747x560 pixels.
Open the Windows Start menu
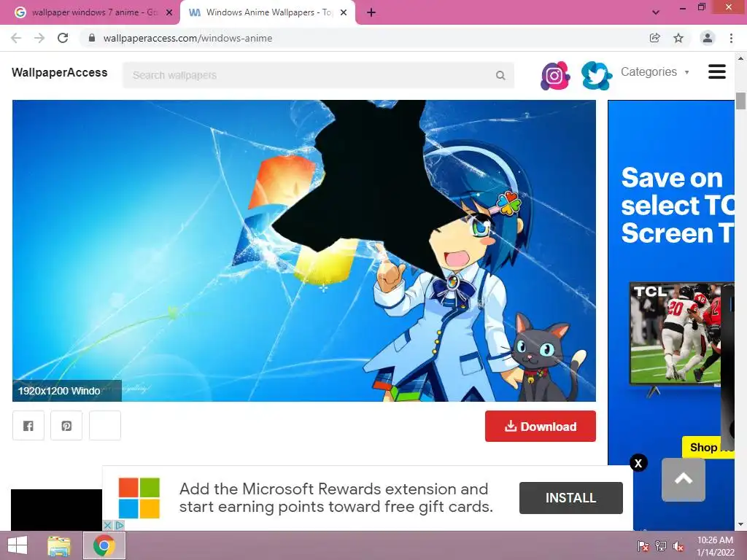coord(18,545)
